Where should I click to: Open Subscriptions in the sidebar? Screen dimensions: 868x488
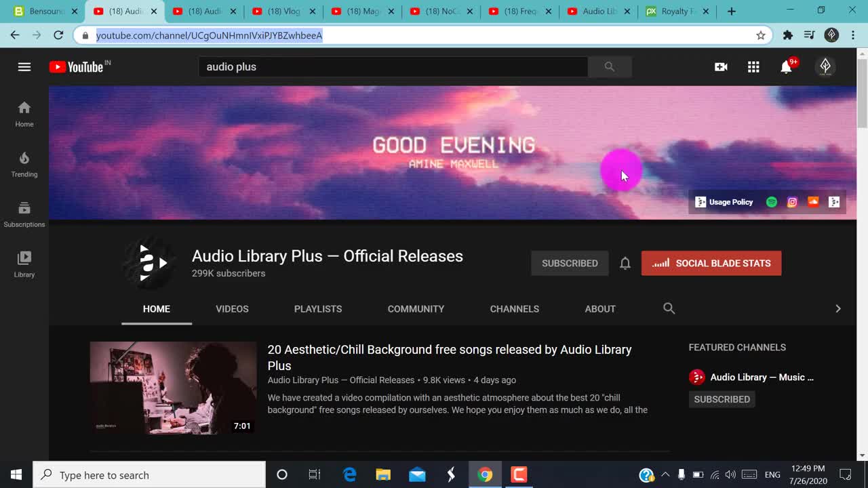click(24, 214)
